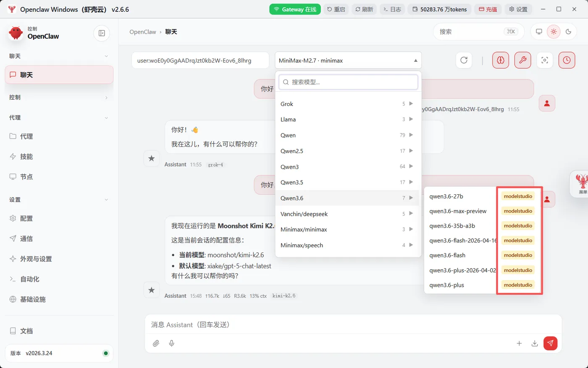Expand the 控制 sidebar section header
The height and width of the screenshot is (368, 588).
[59, 97]
